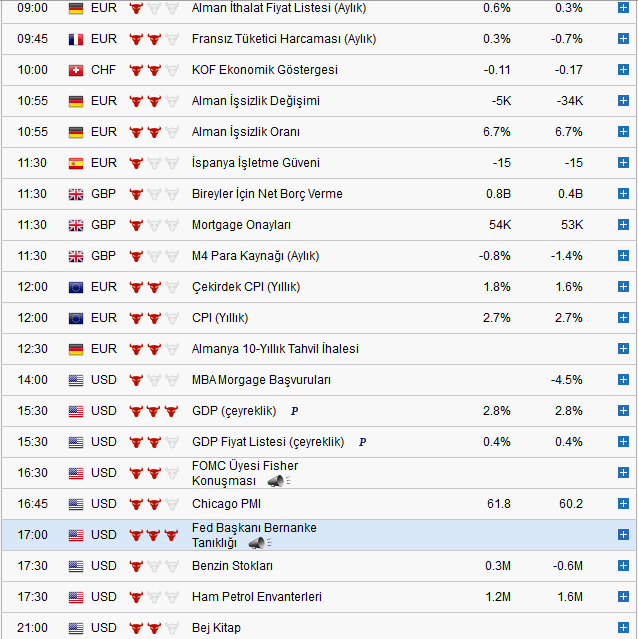The height and width of the screenshot is (639, 638).
Task: Open the KOF Ekonomik Göstergesi event
Action: [x=264, y=70]
